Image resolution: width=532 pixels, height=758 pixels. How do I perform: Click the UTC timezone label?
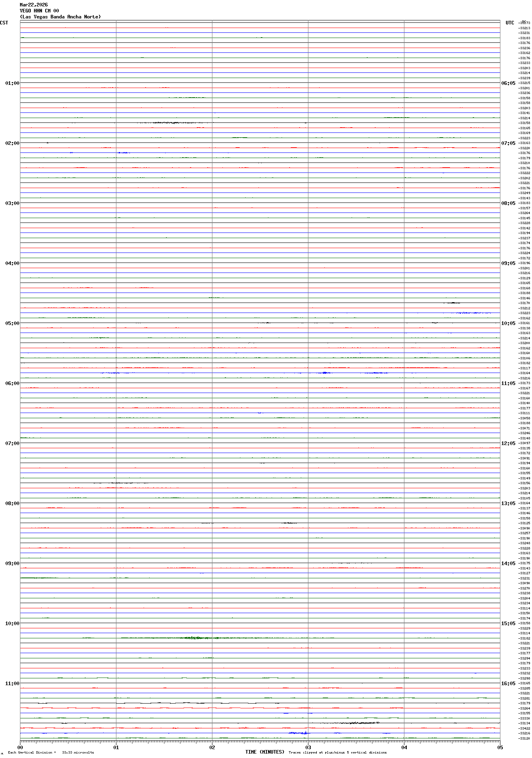tap(510, 23)
